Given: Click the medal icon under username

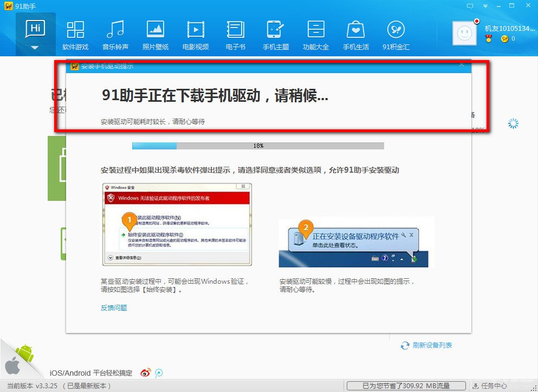Looking at the screenshot, I should pos(489,39).
